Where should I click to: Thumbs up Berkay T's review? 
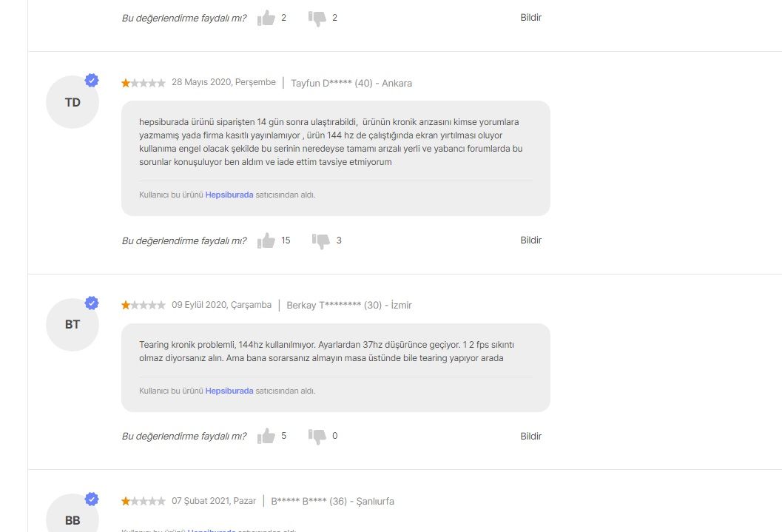point(266,437)
